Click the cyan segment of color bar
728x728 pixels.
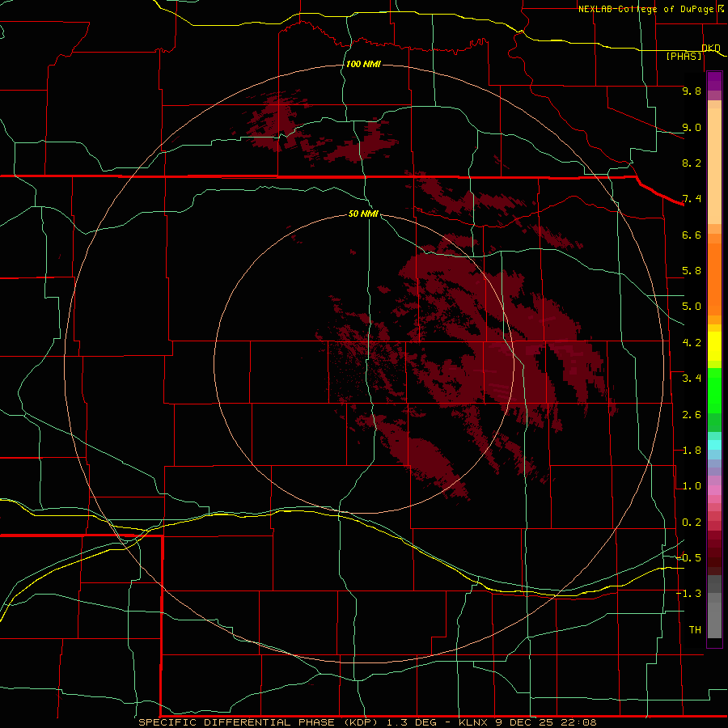coord(714,445)
